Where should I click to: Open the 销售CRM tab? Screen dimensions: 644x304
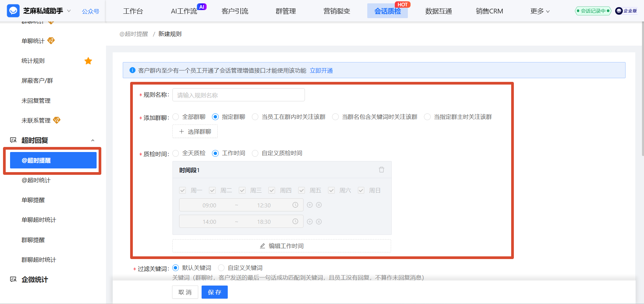pyautogui.click(x=489, y=11)
